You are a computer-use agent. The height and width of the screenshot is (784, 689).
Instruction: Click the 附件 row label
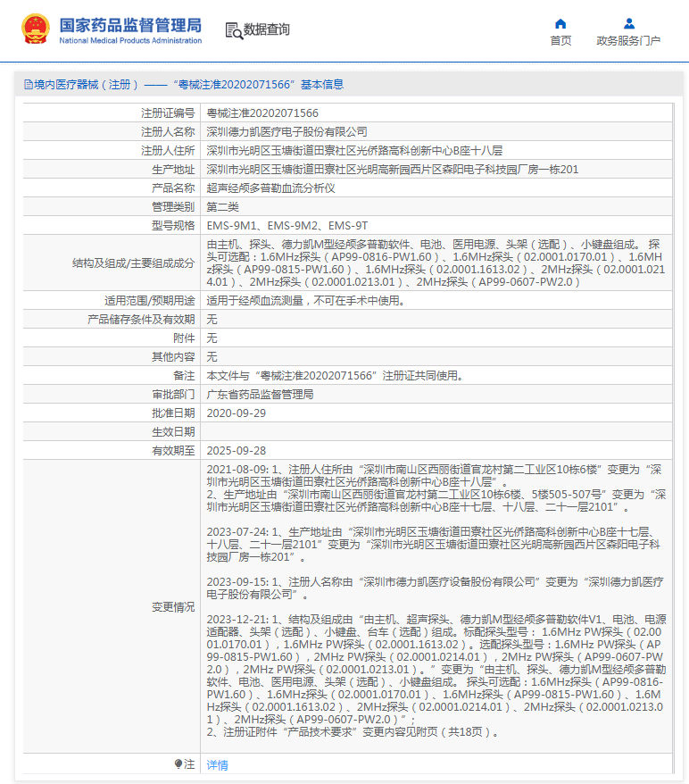(184, 338)
